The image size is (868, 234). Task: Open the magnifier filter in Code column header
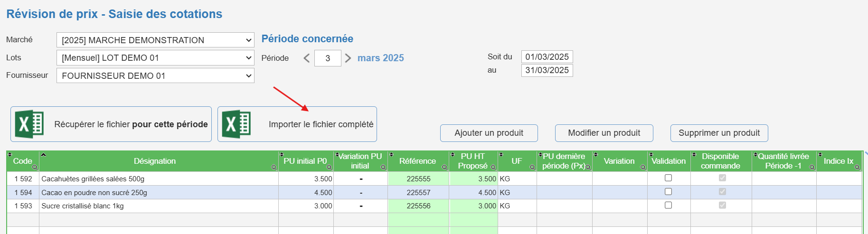coord(35,168)
